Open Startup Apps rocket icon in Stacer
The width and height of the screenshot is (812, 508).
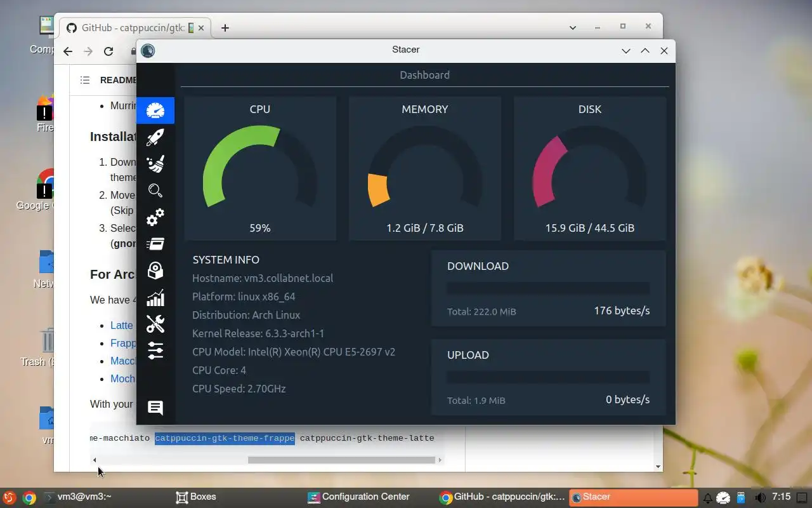coord(155,137)
